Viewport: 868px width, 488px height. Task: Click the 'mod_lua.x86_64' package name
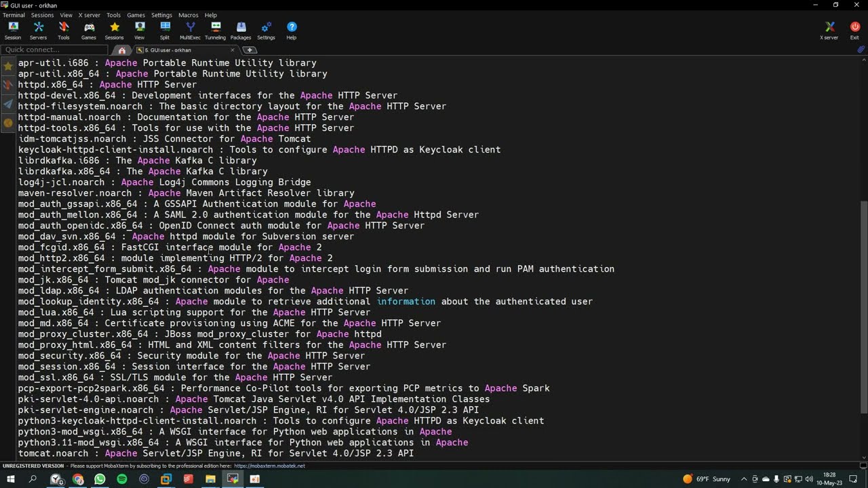pos(56,312)
